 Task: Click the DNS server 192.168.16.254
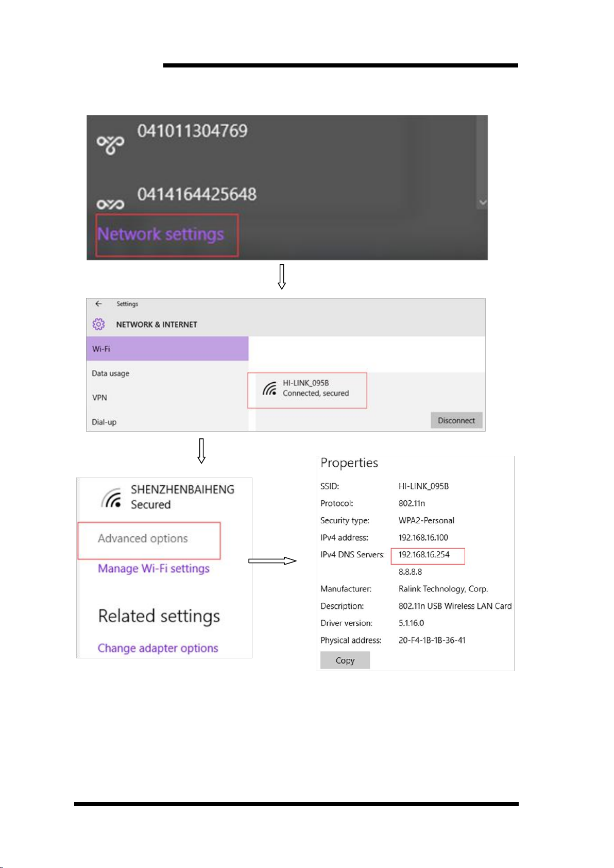(x=424, y=554)
